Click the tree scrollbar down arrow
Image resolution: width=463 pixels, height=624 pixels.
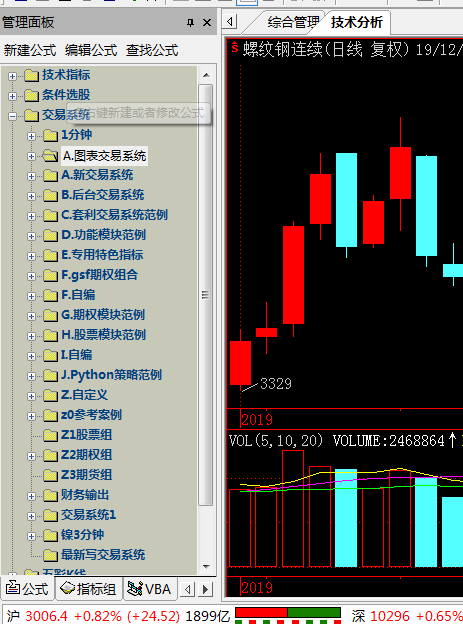pyautogui.click(x=206, y=566)
